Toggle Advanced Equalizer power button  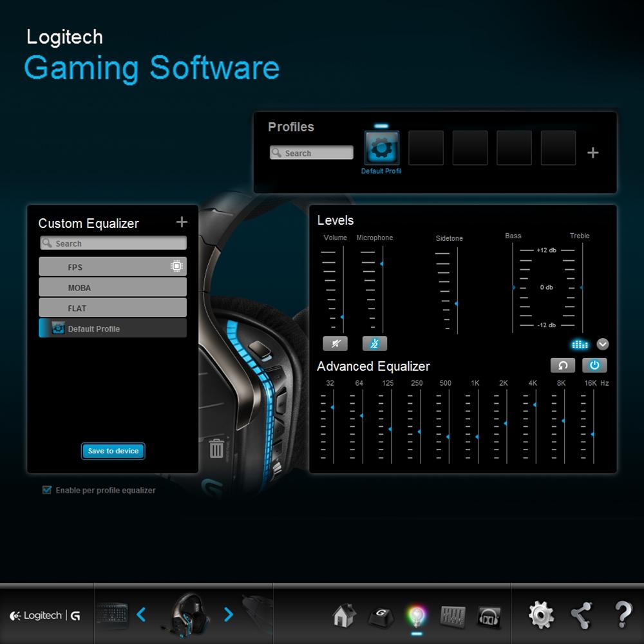tap(594, 365)
